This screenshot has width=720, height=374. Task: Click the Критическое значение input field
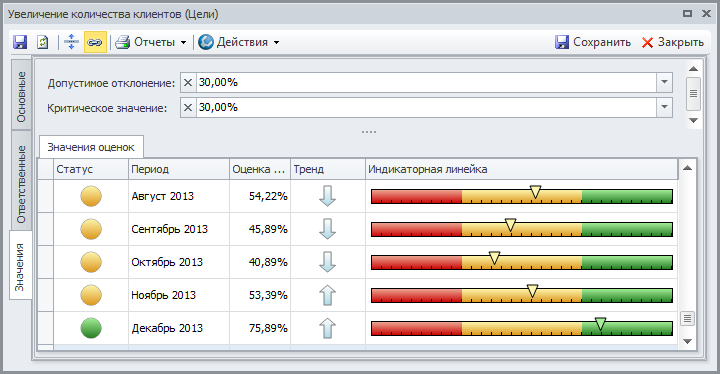426,108
